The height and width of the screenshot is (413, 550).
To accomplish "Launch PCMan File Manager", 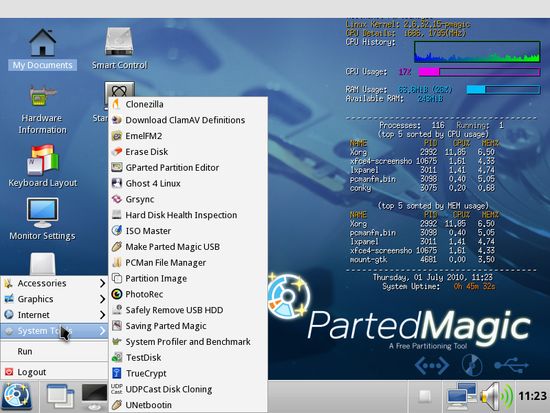I will click(x=188, y=262).
